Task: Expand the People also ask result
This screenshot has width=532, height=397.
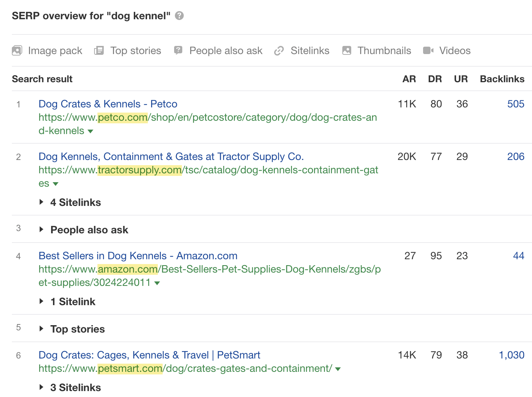Action: click(41, 230)
